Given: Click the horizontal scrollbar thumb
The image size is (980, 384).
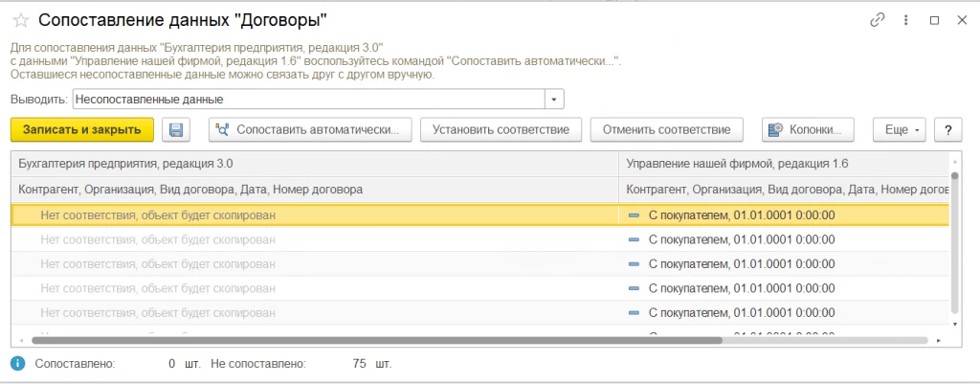Looking at the screenshot, I should pyautogui.click(x=377, y=341).
